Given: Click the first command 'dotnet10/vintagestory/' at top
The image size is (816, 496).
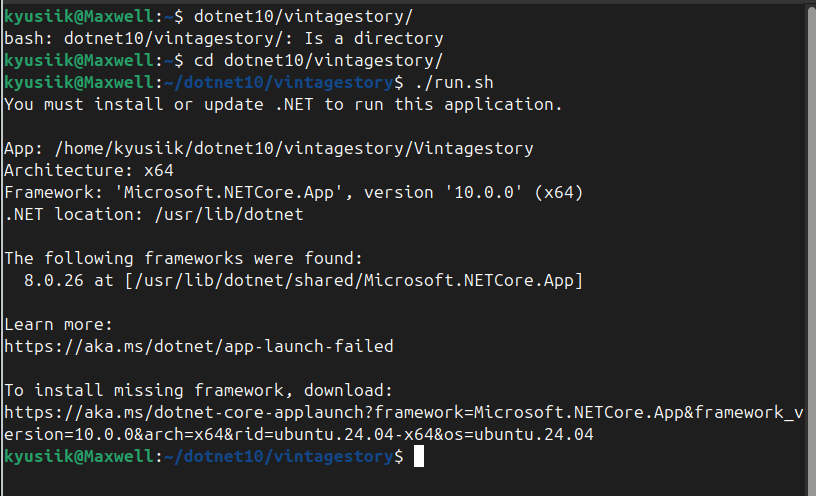Looking at the screenshot, I should pyautogui.click(x=303, y=17).
